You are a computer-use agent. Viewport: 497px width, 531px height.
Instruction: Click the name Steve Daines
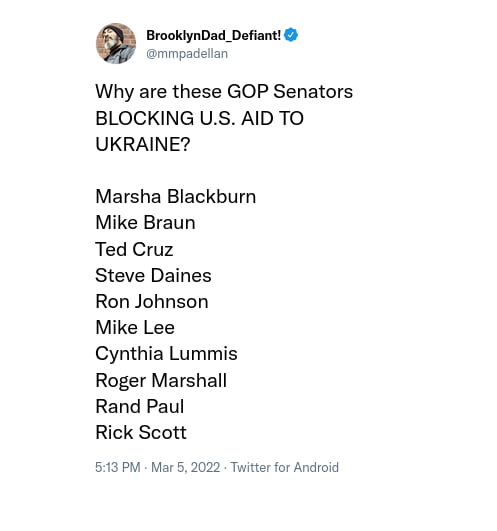[x=153, y=275]
